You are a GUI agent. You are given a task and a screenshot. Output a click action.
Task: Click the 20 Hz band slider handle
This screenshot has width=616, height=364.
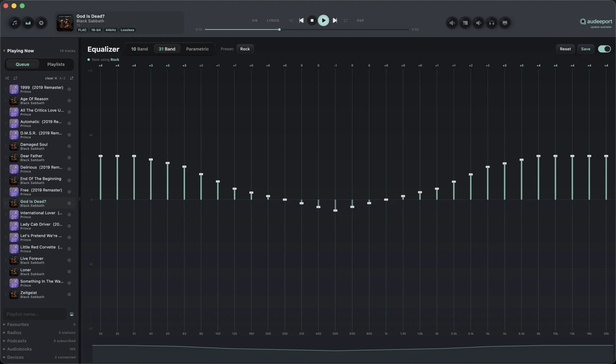click(101, 156)
